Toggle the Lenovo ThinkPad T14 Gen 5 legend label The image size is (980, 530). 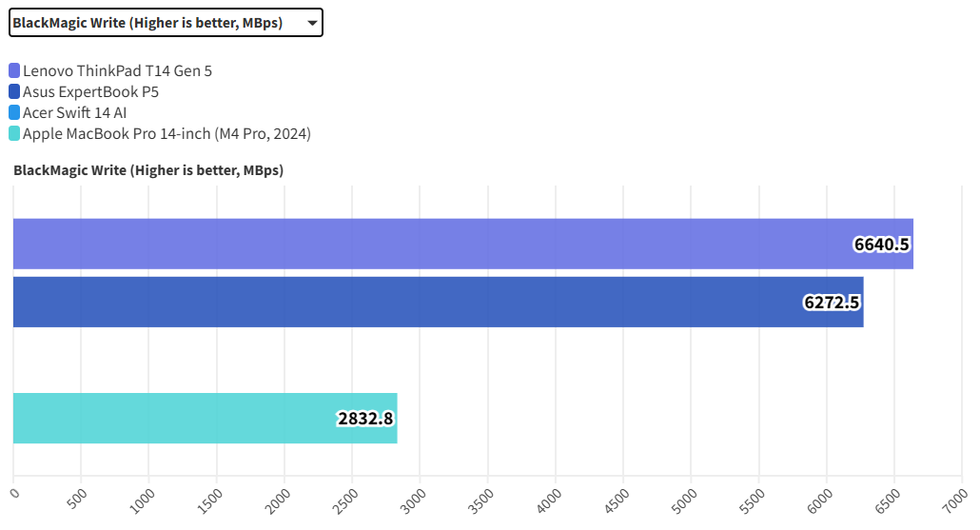tap(117, 70)
